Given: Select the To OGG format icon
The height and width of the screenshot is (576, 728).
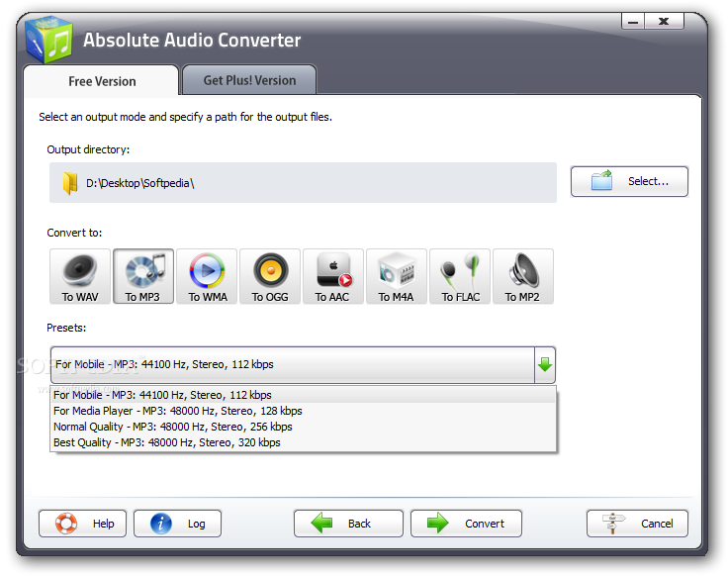Looking at the screenshot, I should point(270,276).
